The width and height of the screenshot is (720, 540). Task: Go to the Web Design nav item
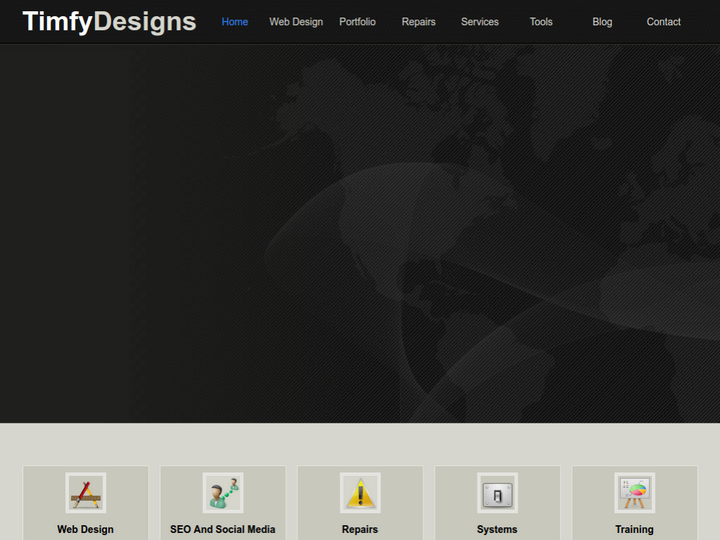point(296,22)
